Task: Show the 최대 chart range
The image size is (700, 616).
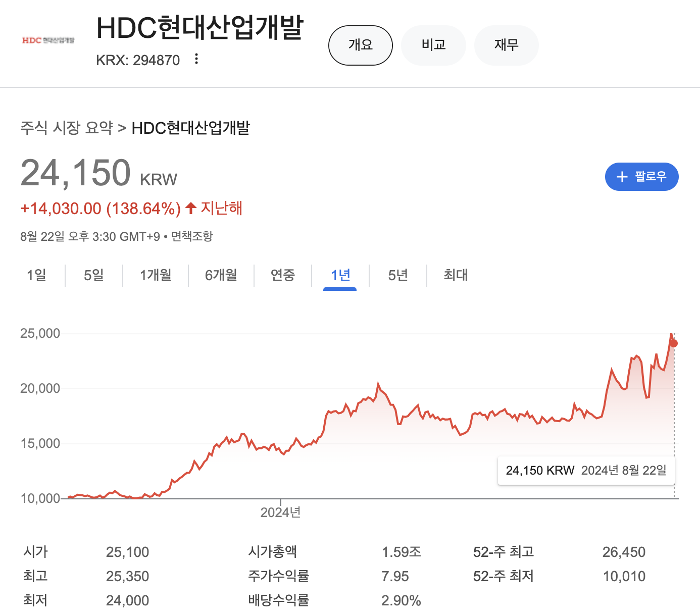Action: coord(456,275)
